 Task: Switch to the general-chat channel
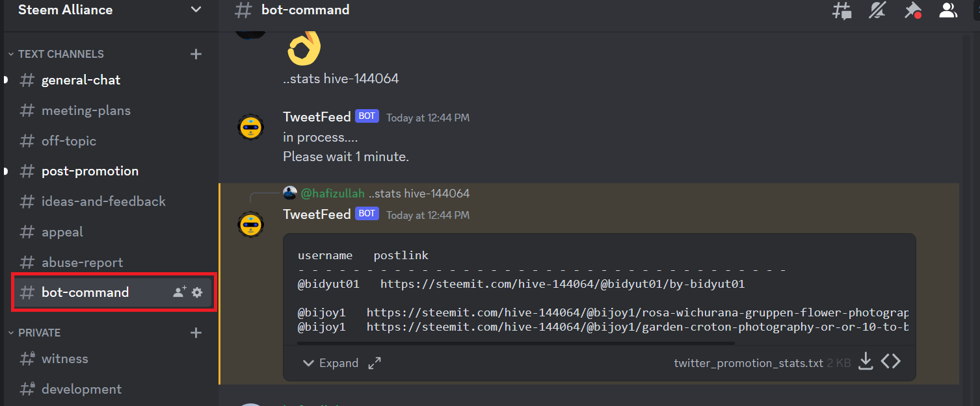pos(109,80)
